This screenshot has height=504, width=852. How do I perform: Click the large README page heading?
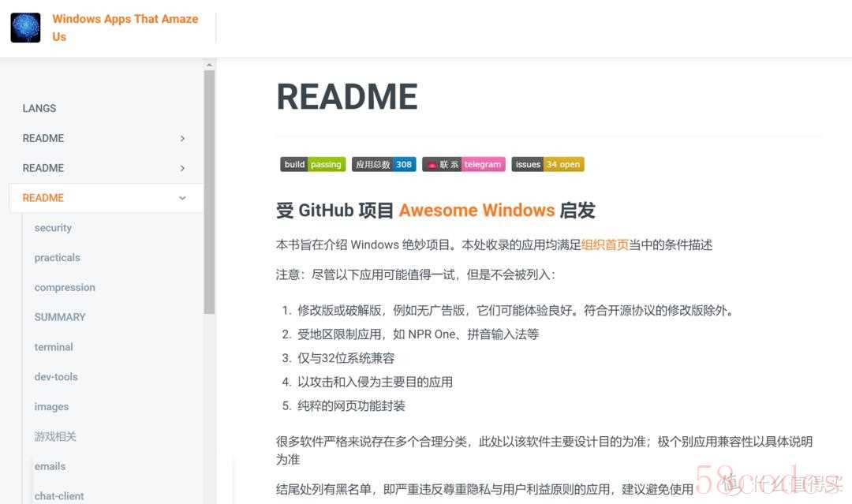(347, 97)
